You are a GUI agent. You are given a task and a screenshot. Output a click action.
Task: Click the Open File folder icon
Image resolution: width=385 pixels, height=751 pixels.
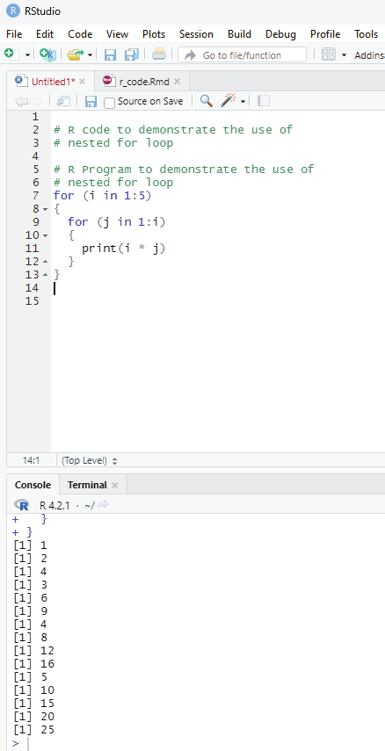[75, 55]
